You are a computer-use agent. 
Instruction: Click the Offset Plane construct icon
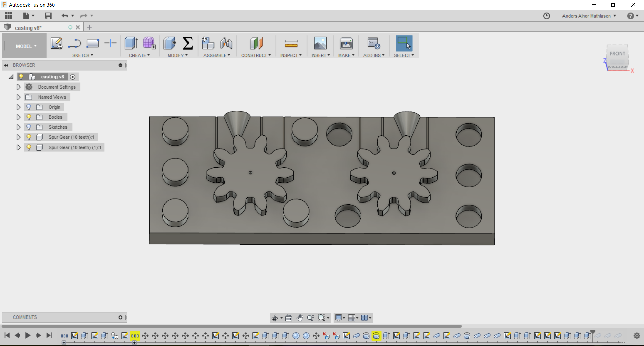[256, 43]
